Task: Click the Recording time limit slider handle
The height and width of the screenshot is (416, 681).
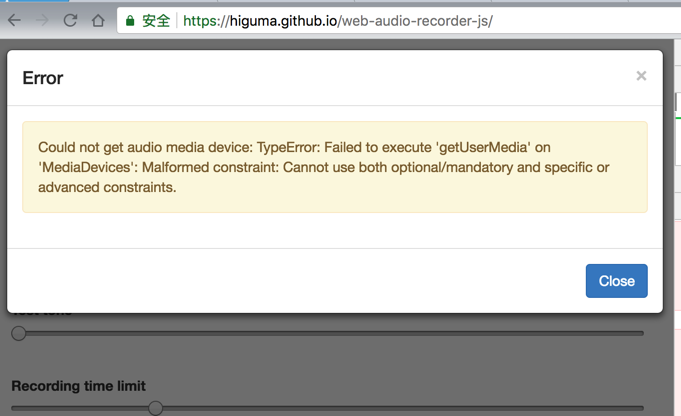Action: tap(155, 407)
